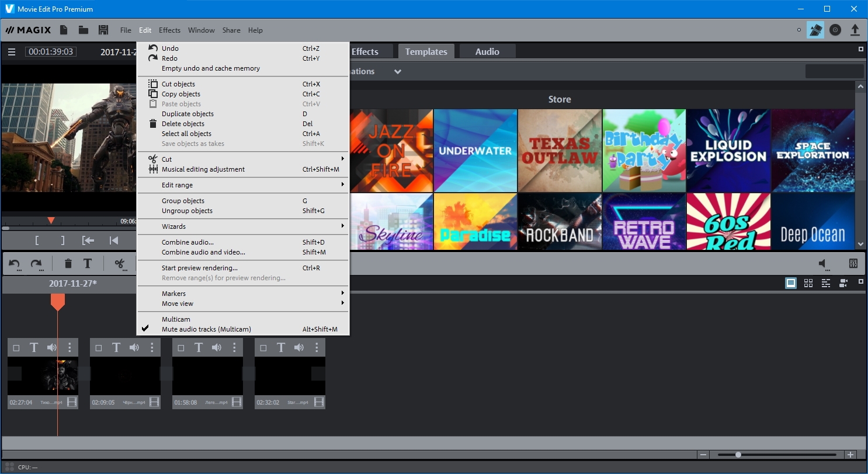Mute audio on third storyboard clip

[217, 348]
